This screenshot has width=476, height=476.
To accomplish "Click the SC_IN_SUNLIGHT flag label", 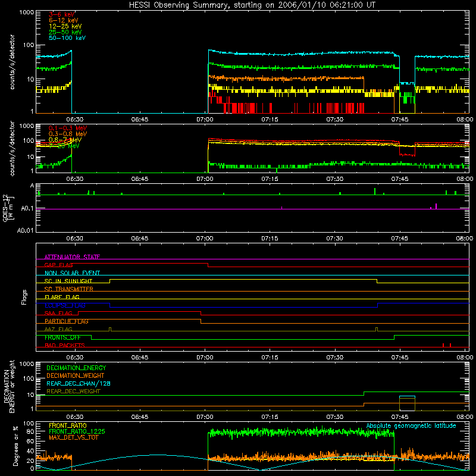I will click(68, 281).
